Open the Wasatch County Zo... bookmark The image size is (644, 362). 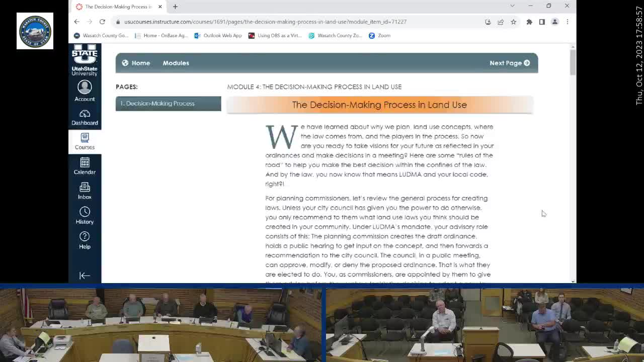click(336, 35)
